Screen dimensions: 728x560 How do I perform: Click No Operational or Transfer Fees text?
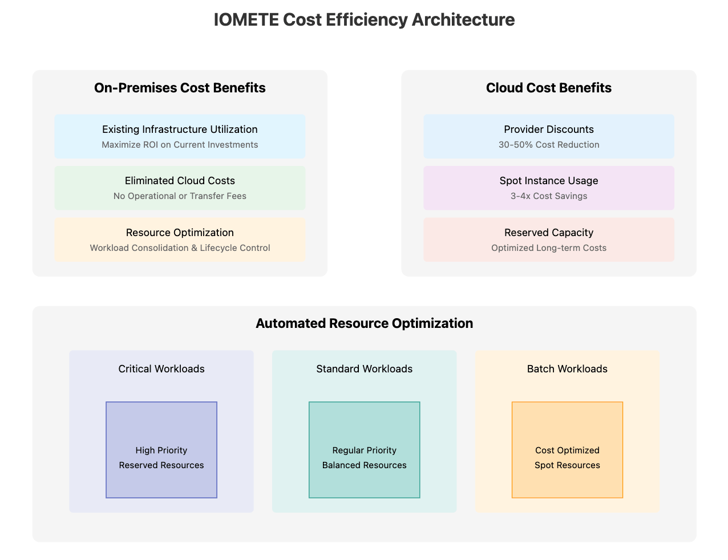[x=180, y=196]
